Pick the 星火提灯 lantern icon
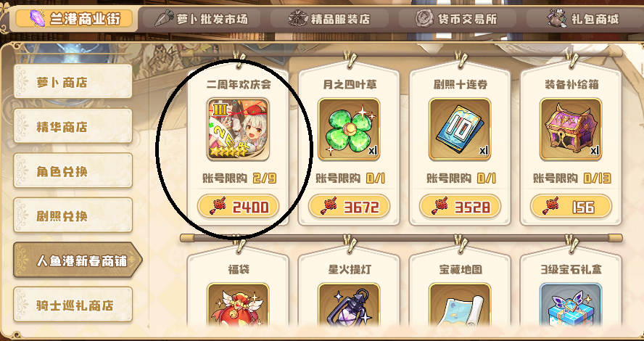644x341 pixels. pyautogui.click(x=349, y=305)
